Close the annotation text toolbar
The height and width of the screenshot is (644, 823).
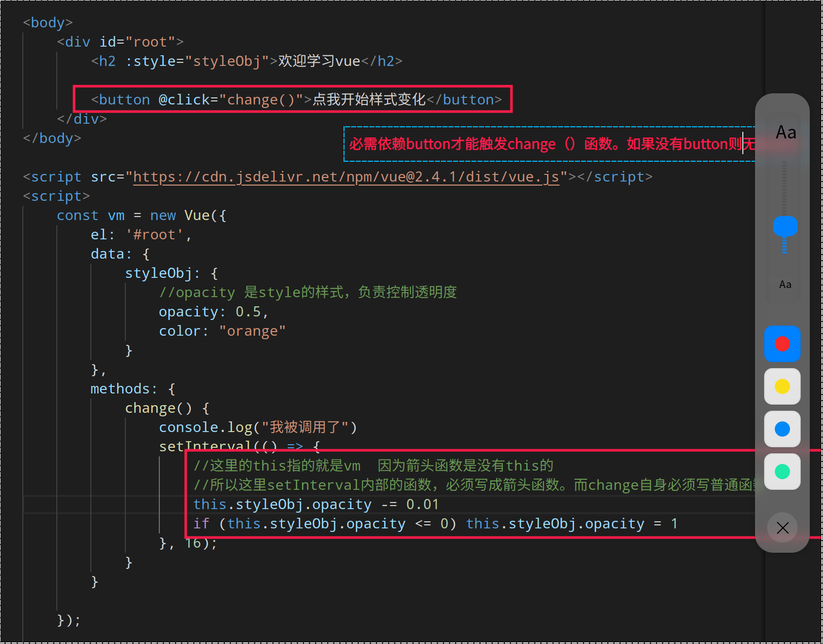[782, 527]
